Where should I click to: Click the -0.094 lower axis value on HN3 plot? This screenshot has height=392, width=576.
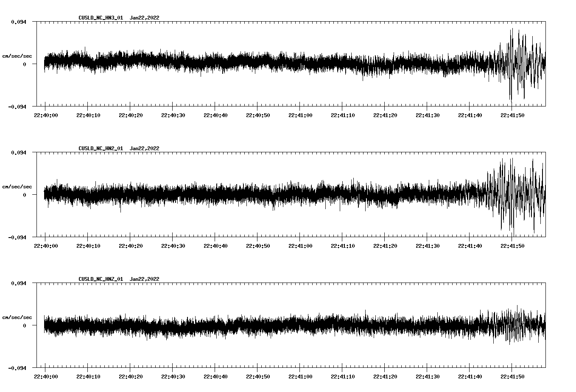(x=17, y=106)
